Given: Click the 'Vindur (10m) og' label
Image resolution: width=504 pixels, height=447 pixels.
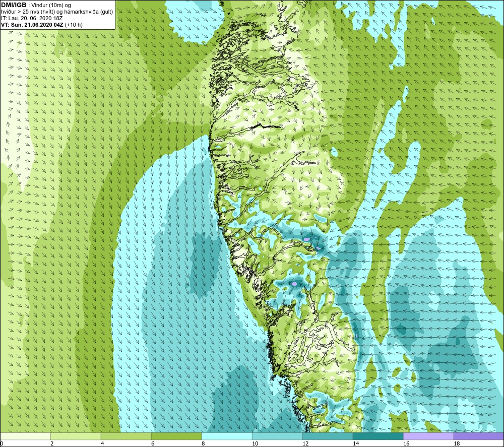Looking at the screenshot, I should (x=51, y=6).
